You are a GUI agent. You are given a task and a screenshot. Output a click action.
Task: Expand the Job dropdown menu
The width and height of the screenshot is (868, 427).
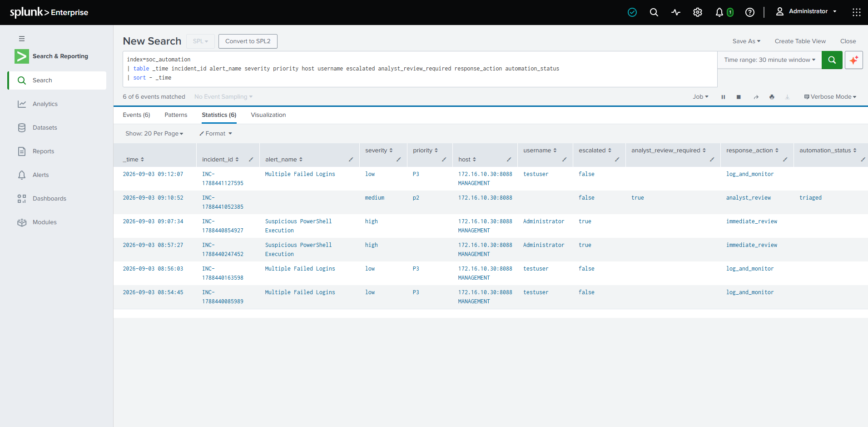click(700, 97)
